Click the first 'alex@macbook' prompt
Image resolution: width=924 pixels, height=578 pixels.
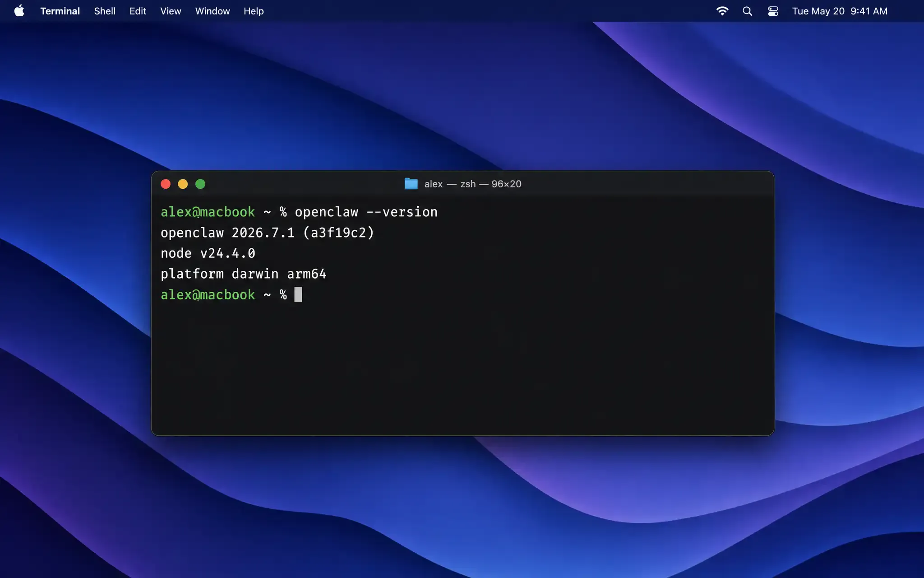tap(208, 212)
